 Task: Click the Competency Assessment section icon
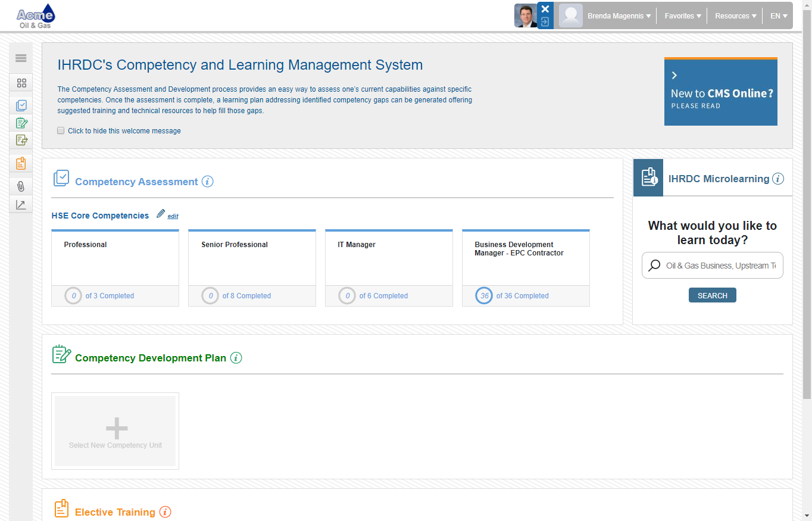pyautogui.click(x=61, y=178)
